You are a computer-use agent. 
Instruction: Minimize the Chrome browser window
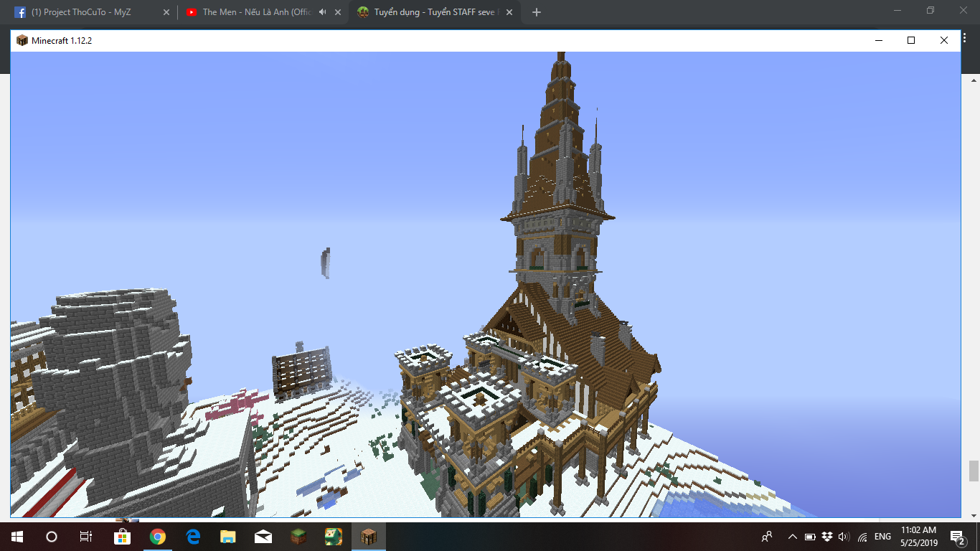tap(897, 11)
